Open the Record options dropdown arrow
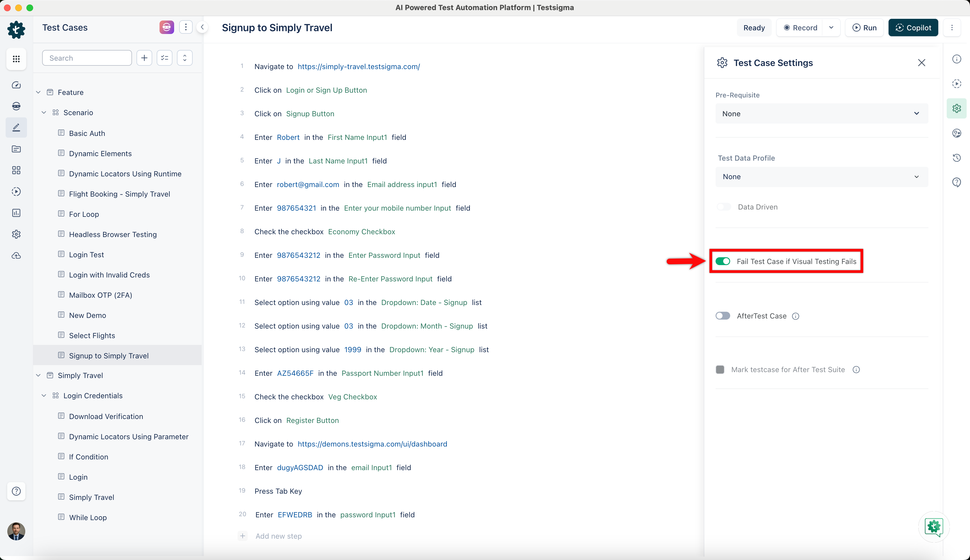Image resolution: width=970 pixels, height=560 pixels. pos(831,28)
